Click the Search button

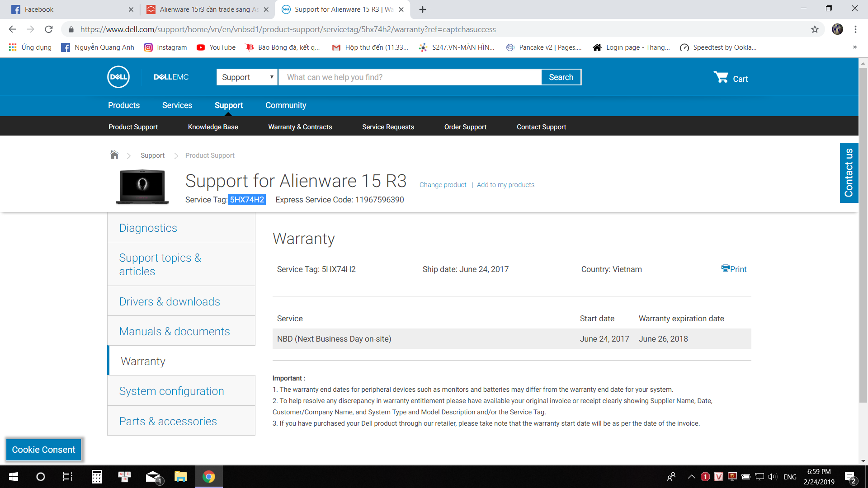pos(561,77)
